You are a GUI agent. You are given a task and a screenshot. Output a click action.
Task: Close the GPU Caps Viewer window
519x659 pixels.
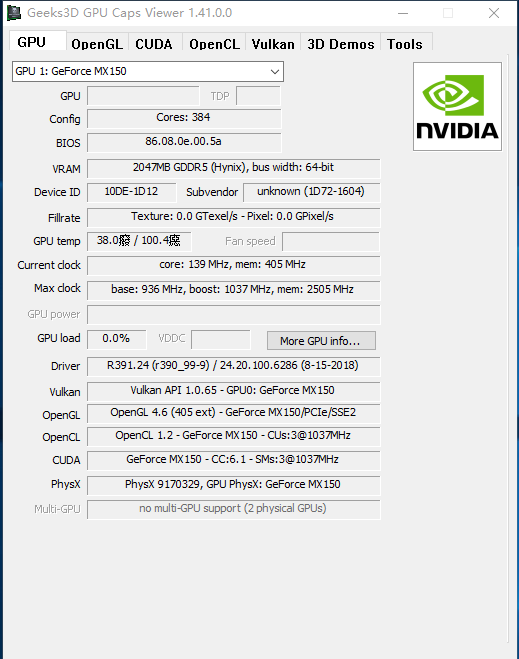pos(494,13)
